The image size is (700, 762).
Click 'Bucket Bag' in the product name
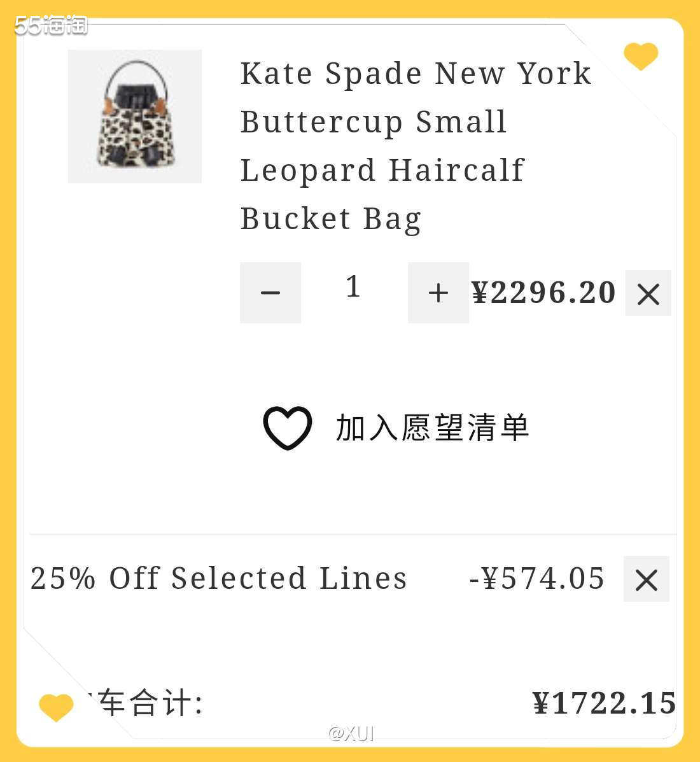point(331,219)
